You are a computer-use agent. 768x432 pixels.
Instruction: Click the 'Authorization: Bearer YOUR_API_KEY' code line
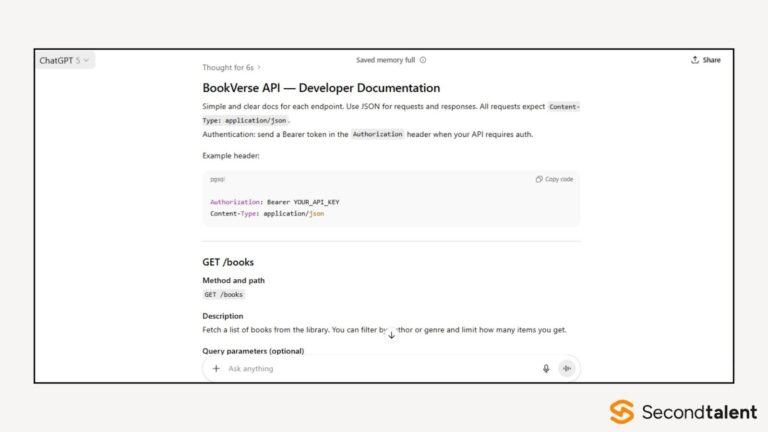tap(275, 202)
